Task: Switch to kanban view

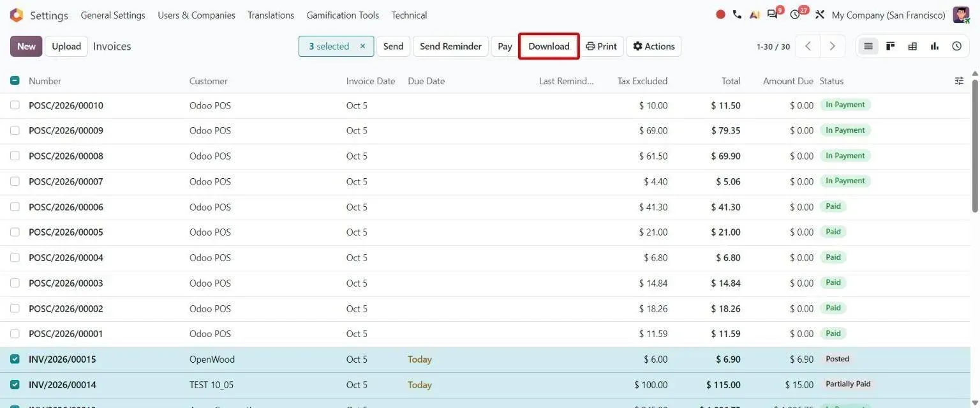Action: [891, 46]
